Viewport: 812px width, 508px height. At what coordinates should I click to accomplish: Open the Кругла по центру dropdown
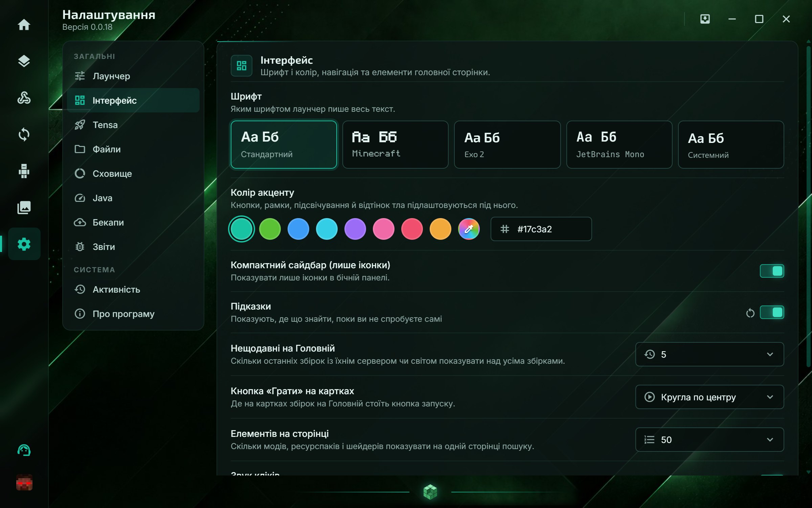coord(710,397)
